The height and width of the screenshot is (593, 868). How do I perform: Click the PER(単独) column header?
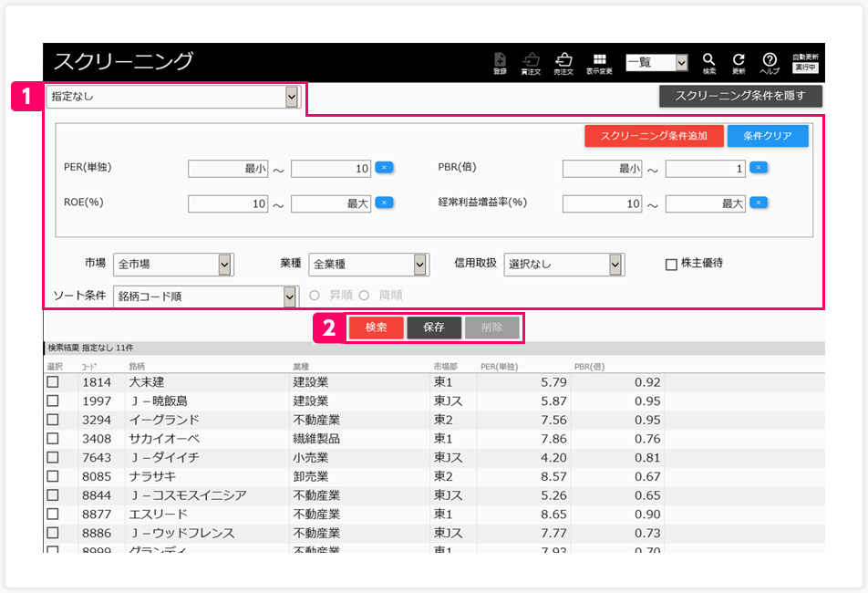500,367
